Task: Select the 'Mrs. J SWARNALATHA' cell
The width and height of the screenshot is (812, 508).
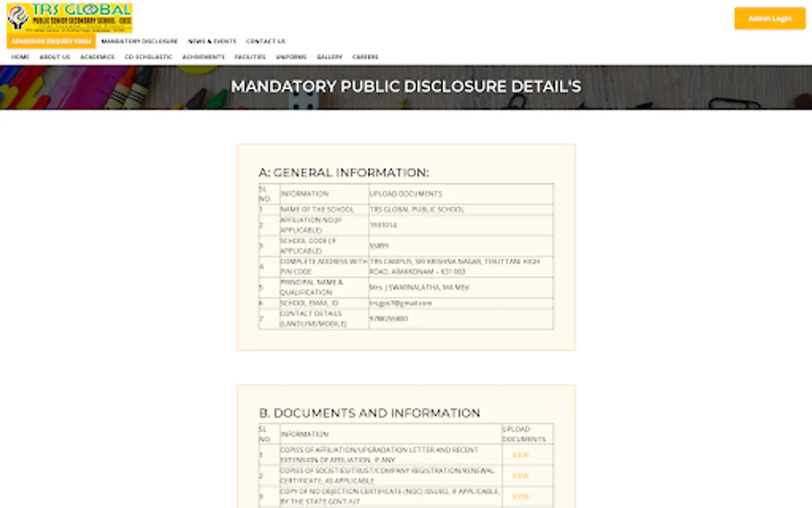Action: pos(461,287)
